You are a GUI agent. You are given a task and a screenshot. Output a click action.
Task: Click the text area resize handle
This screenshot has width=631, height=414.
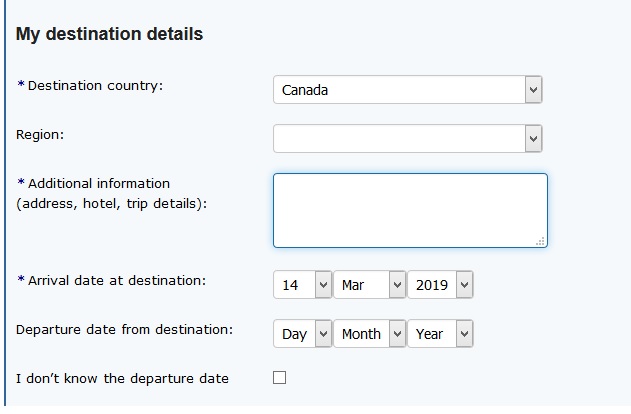tap(541, 241)
